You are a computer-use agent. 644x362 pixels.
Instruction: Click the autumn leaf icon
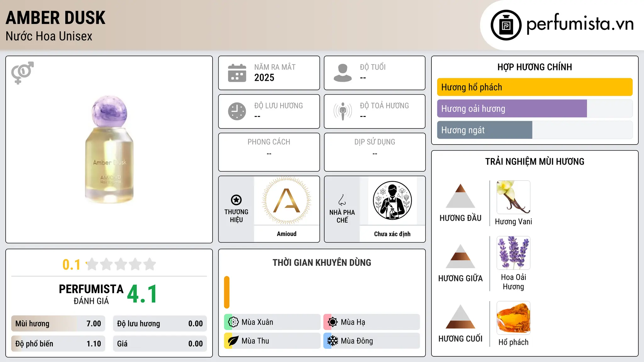[x=233, y=341]
